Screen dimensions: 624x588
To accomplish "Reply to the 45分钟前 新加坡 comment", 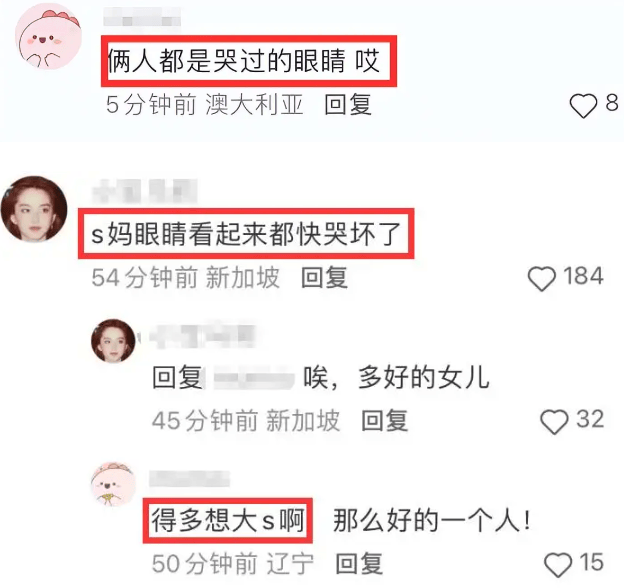I will pos(384,421).
